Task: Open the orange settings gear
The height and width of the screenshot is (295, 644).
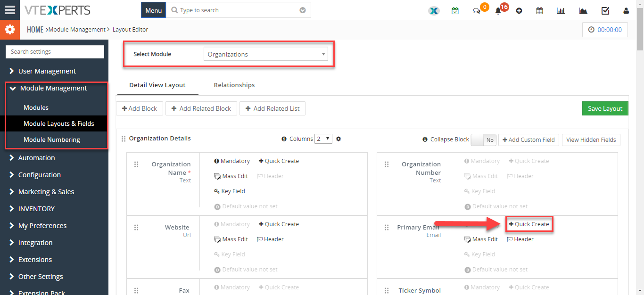Action: click(9, 30)
